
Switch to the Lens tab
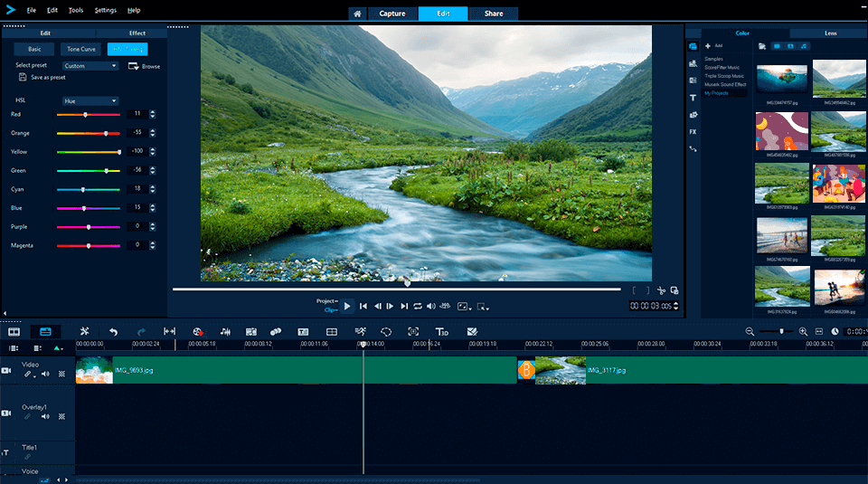pyautogui.click(x=830, y=33)
